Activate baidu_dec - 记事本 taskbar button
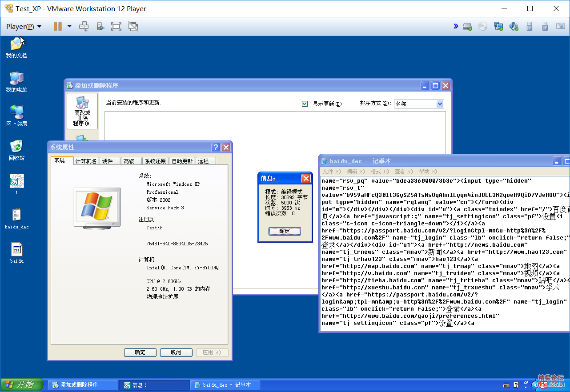This screenshot has height=392, width=570. pos(225,385)
